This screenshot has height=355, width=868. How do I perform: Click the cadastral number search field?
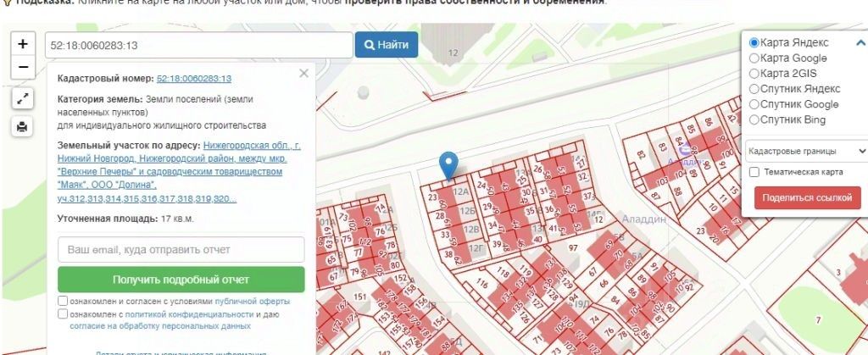coord(198,45)
